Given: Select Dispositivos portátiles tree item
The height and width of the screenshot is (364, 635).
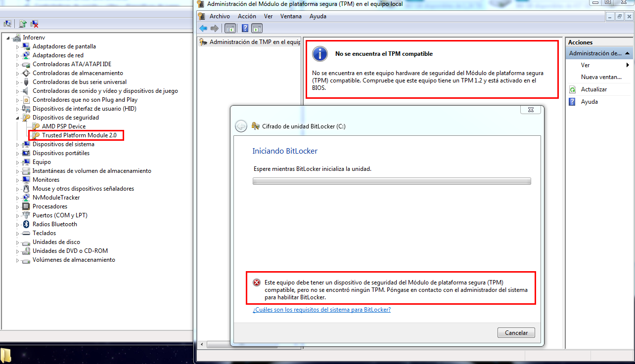Looking at the screenshot, I should 61,153.
